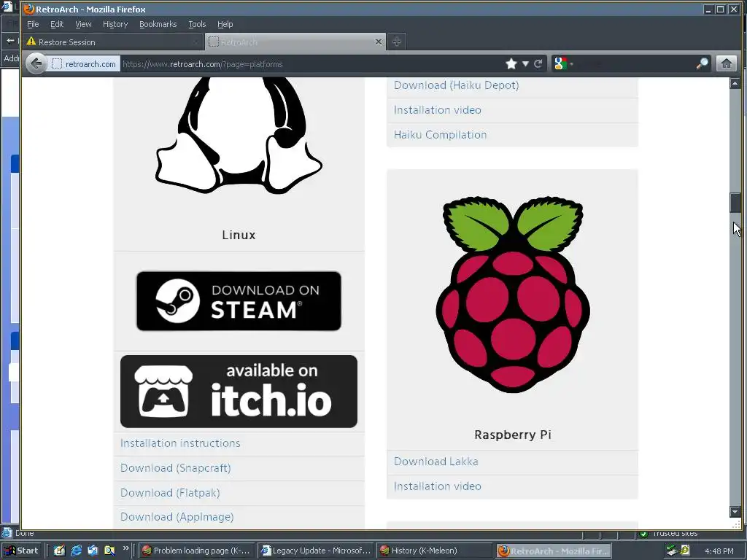This screenshot has width=747, height=560.
Task: Launch Internet Explorer from quick launch
Action: 76,551
